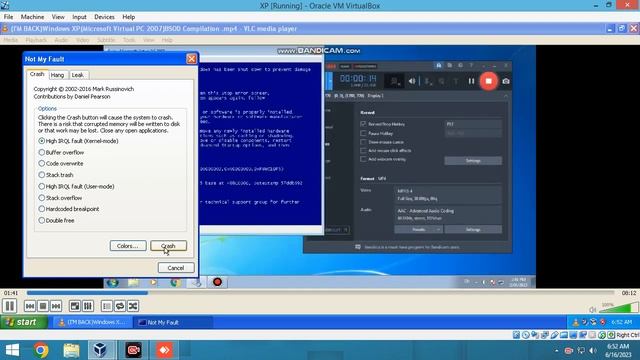Viewport: 640px width, 360px height.
Task: Show the VLC playlist
Action: 107,306
